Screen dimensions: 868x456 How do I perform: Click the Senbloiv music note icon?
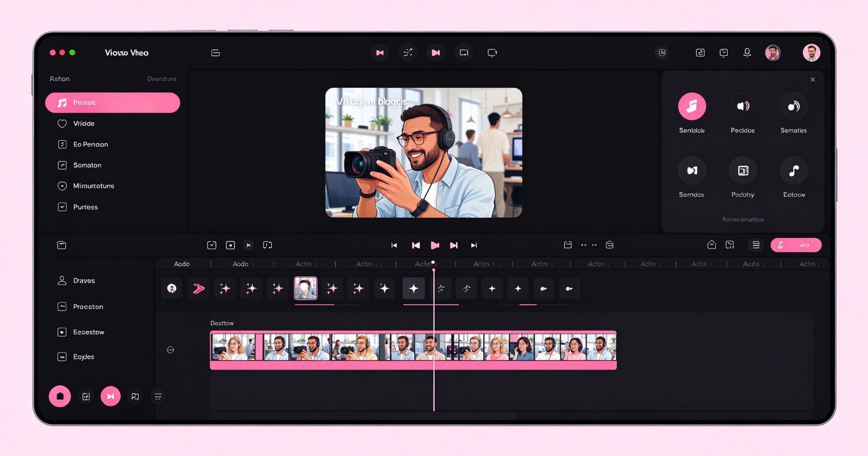coord(692,106)
